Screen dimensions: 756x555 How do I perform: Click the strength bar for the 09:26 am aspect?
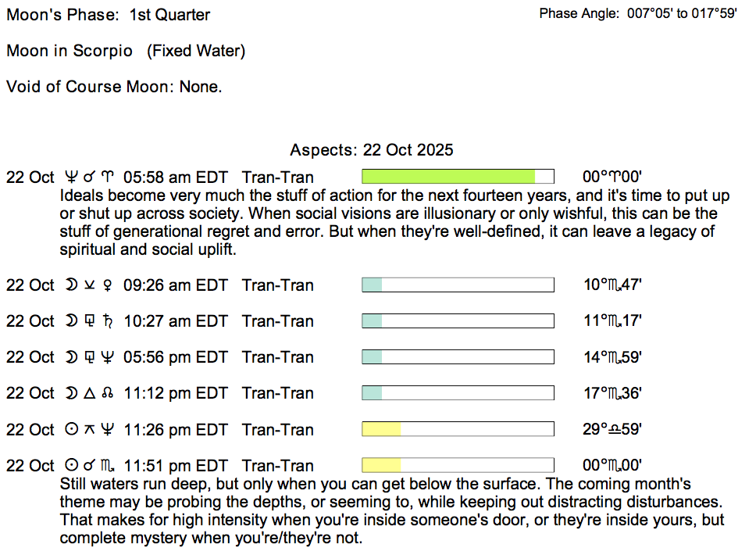458,285
